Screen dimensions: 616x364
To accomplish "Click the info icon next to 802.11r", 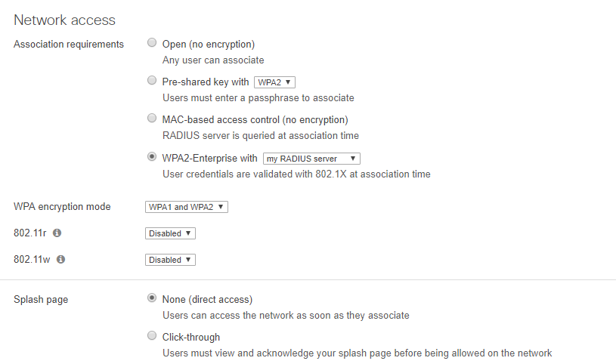I will tap(57, 233).
